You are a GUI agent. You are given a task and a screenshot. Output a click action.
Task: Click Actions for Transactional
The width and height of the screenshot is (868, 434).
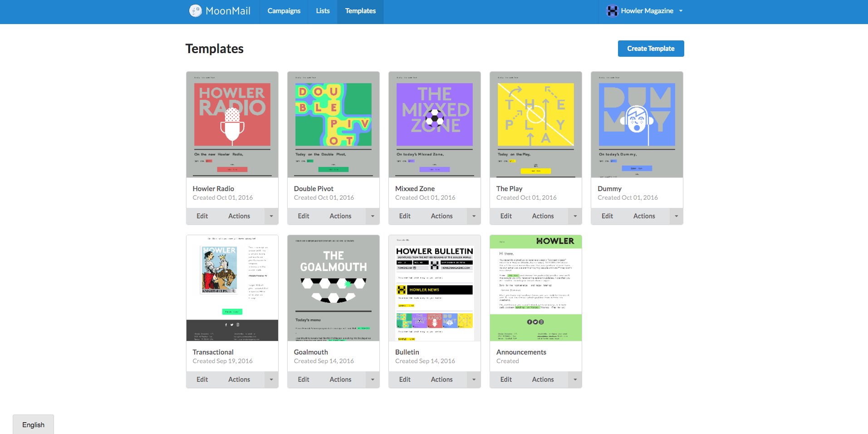[x=239, y=380]
